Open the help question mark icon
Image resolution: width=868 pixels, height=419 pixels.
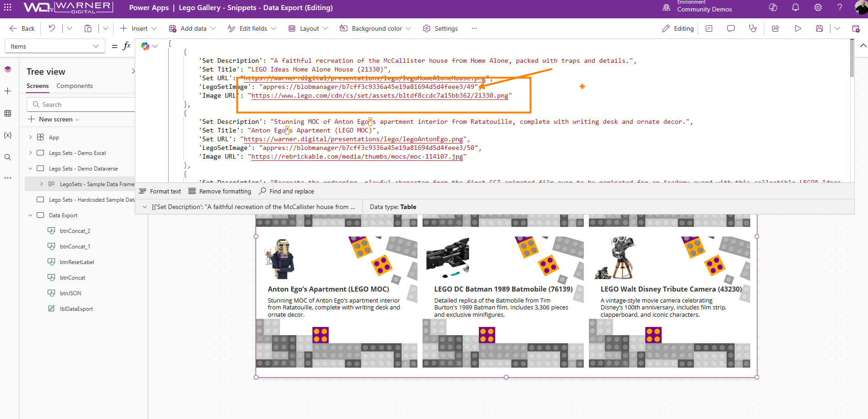click(x=840, y=7)
